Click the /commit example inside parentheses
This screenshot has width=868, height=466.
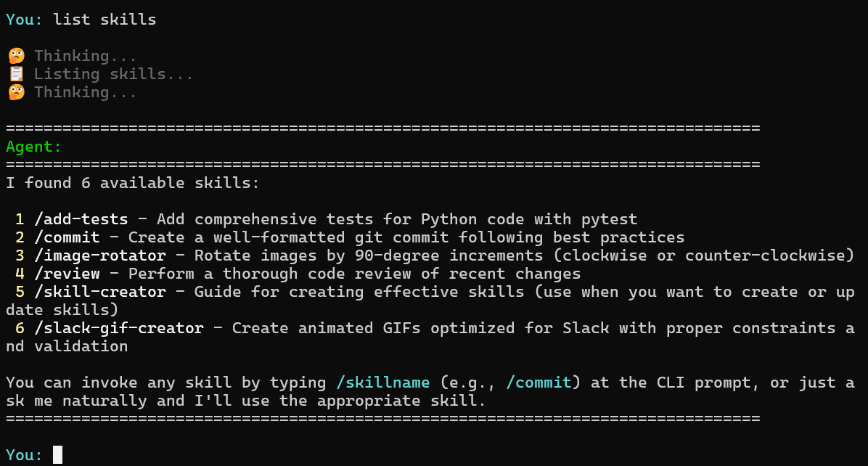539,383
